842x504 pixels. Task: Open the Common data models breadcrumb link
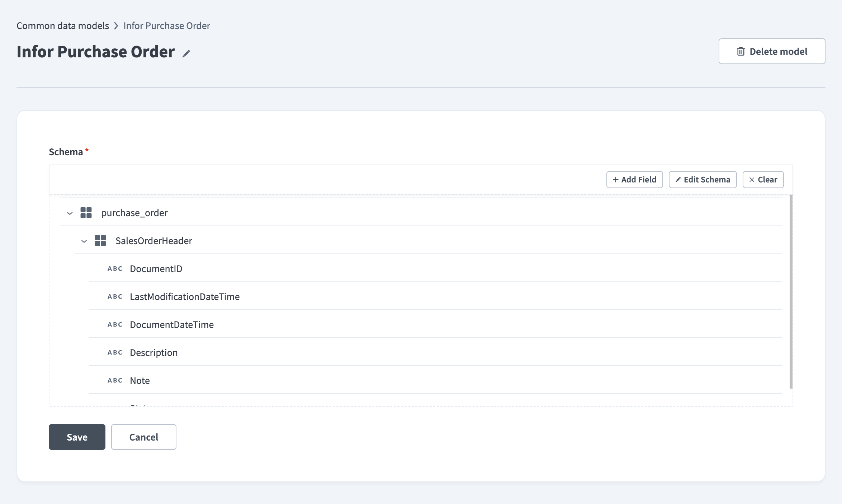coord(63,26)
